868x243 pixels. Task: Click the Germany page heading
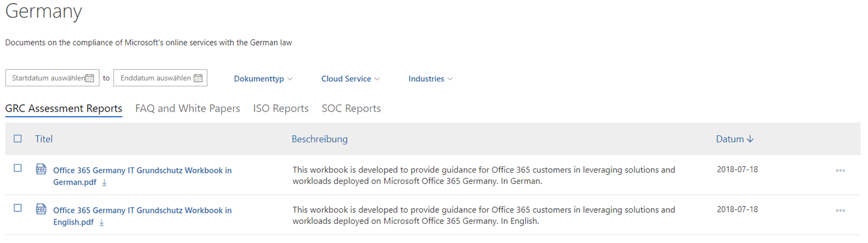click(43, 11)
